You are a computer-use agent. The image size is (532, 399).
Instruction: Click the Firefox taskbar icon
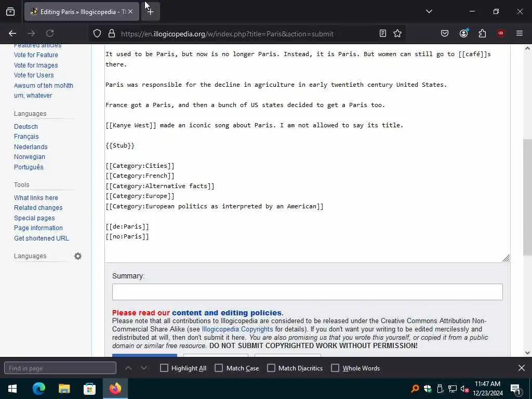click(x=115, y=389)
